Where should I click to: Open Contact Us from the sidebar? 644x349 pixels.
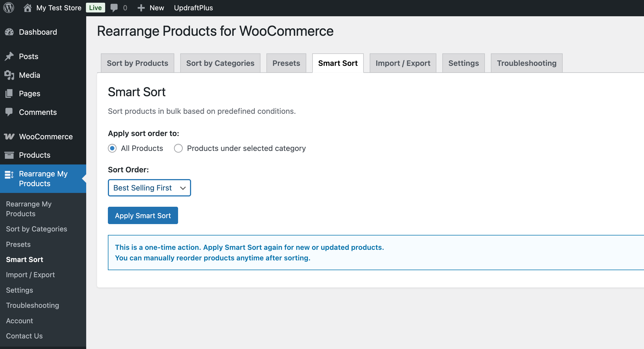[24, 336]
